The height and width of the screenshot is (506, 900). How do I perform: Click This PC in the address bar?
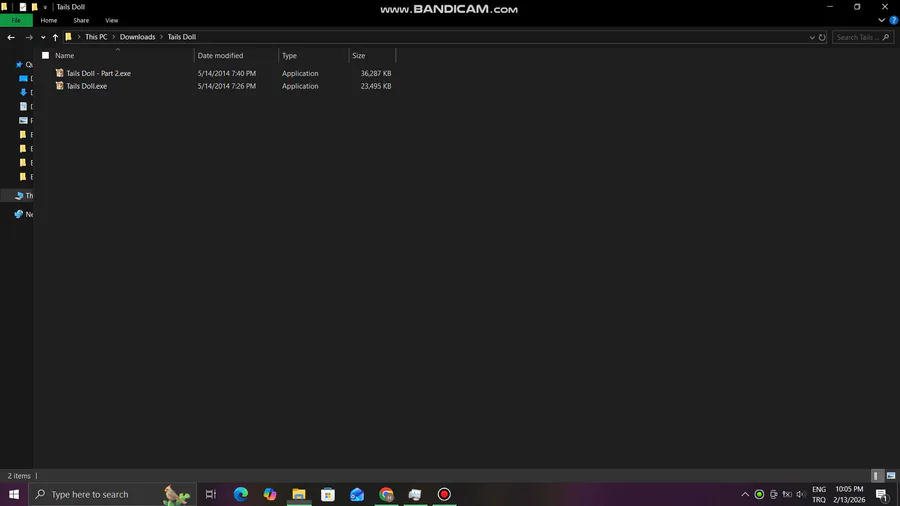[x=96, y=37]
